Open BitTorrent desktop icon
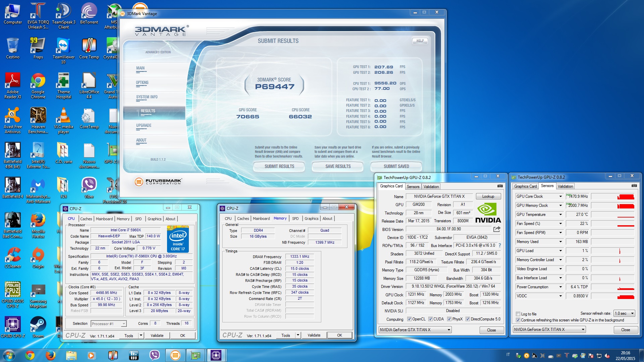Viewport: 644px width, 362px height. pyautogui.click(x=89, y=14)
